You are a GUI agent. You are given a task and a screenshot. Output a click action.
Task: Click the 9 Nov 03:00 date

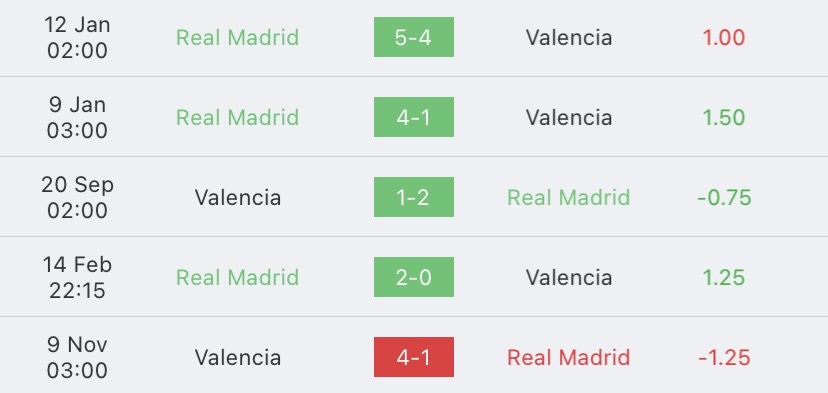[x=77, y=358]
